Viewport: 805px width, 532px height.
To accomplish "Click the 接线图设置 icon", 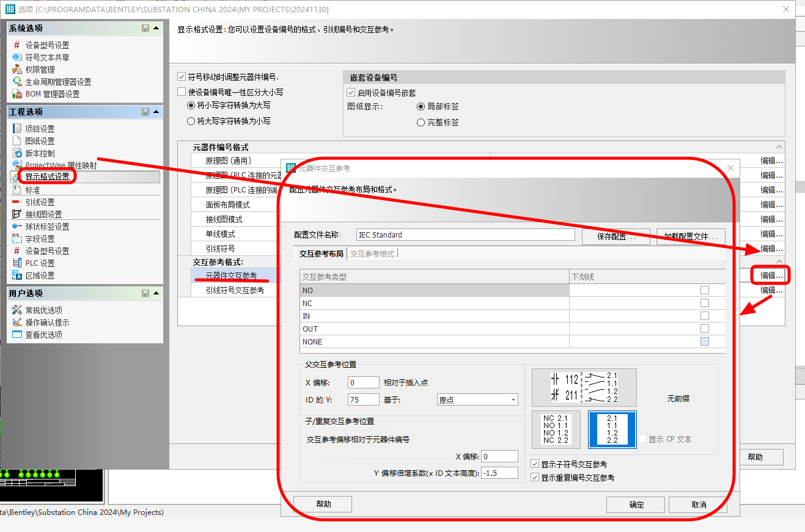I will point(17,214).
